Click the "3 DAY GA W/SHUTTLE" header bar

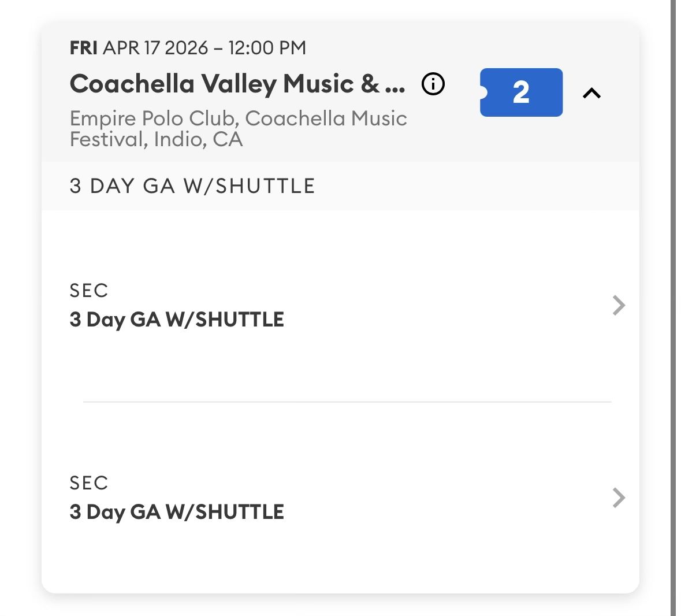pos(192,186)
